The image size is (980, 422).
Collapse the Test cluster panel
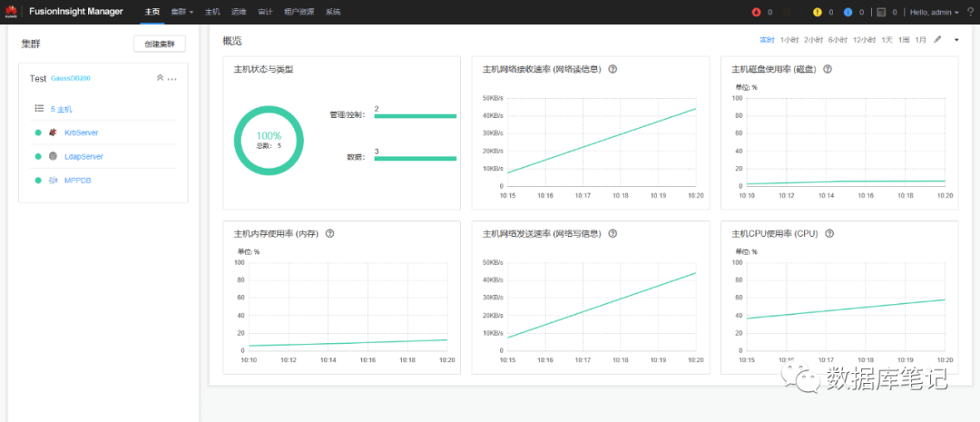pos(160,78)
